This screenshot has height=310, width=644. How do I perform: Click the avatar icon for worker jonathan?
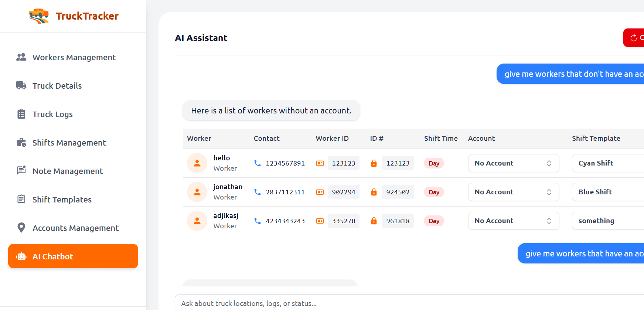(x=197, y=192)
